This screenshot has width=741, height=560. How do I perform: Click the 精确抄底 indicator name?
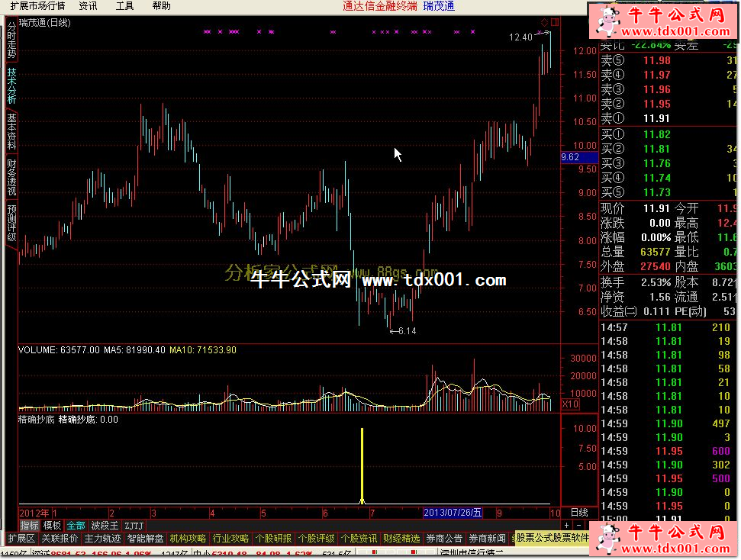click(37, 420)
